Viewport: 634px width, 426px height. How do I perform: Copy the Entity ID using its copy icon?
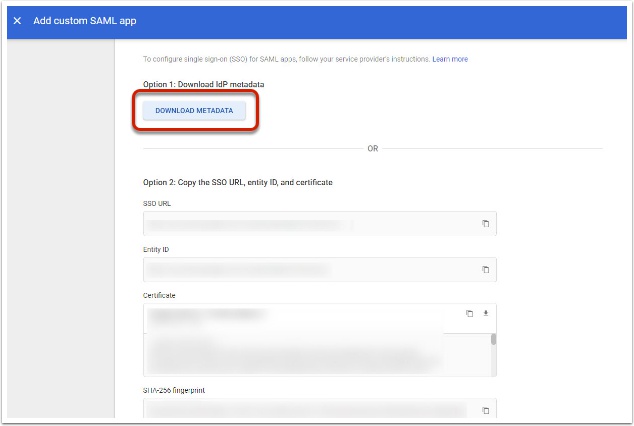pyautogui.click(x=485, y=270)
